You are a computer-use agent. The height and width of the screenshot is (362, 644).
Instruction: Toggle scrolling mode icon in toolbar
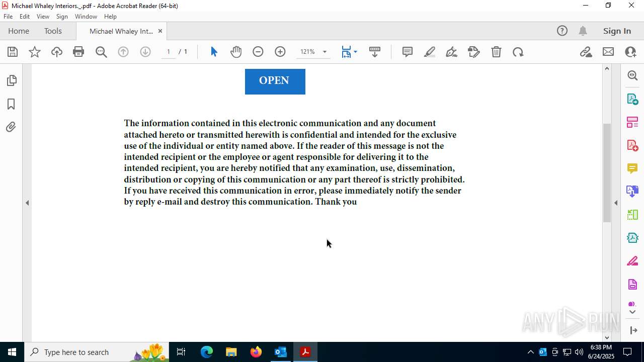[375, 52]
